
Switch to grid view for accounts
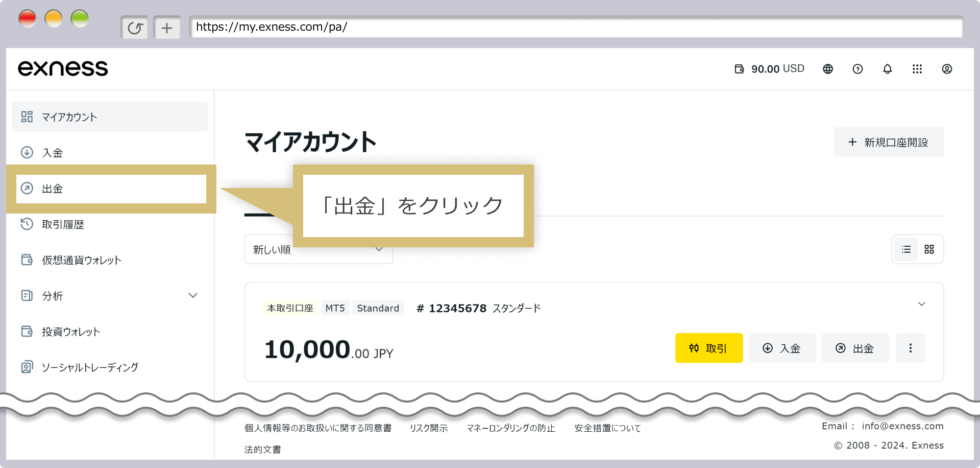(929, 249)
